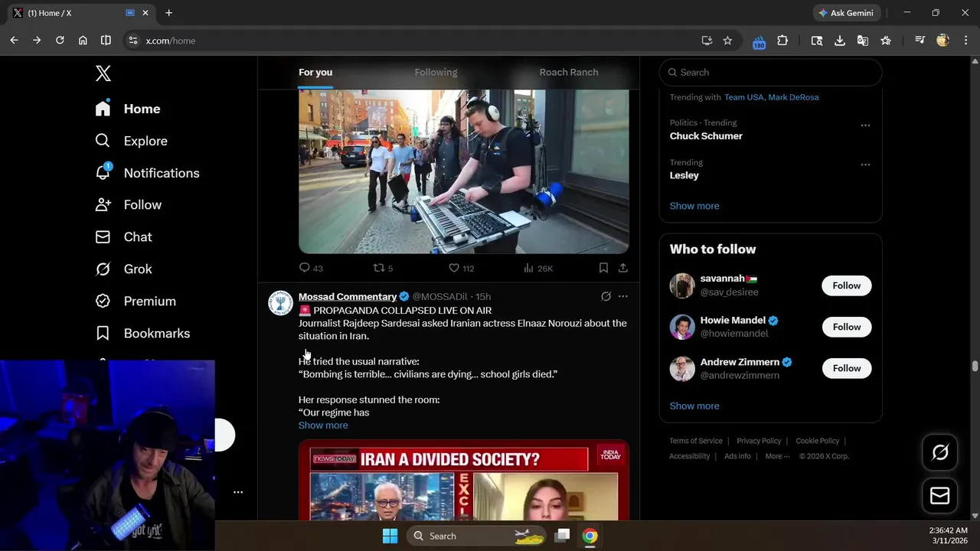Click the Mossad Commentary avatar

(280, 303)
